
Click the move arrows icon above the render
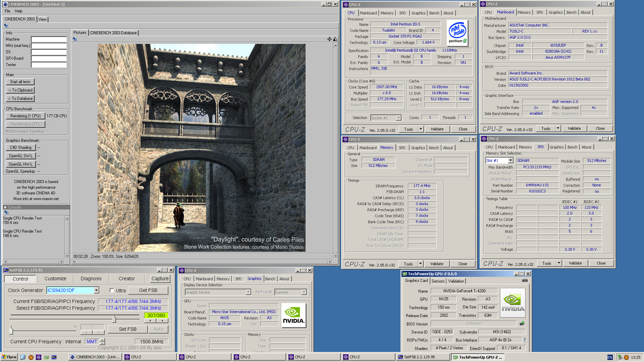pos(329,39)
